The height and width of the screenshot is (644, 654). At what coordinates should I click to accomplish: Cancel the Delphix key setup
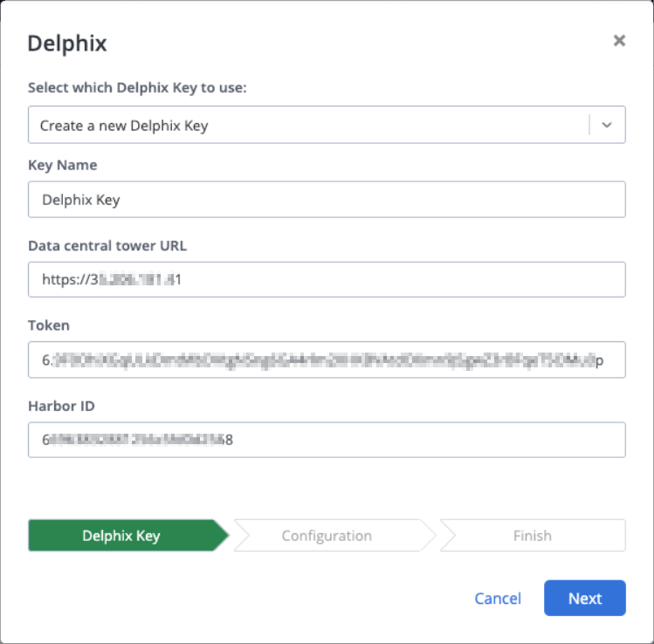(498, 598)
